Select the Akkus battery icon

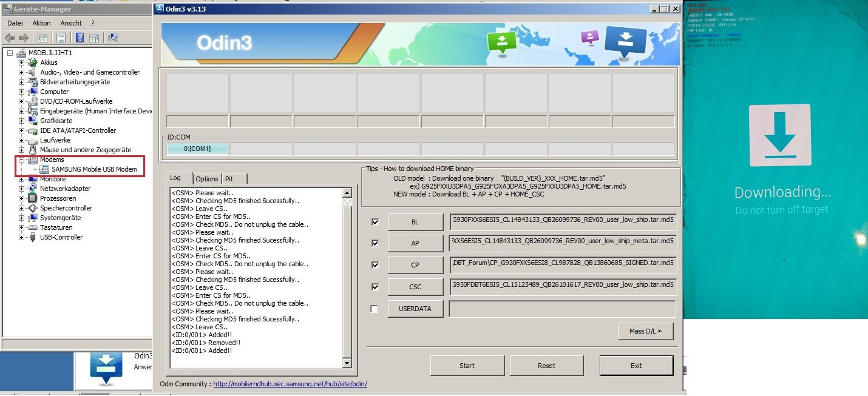click(33, 62)
